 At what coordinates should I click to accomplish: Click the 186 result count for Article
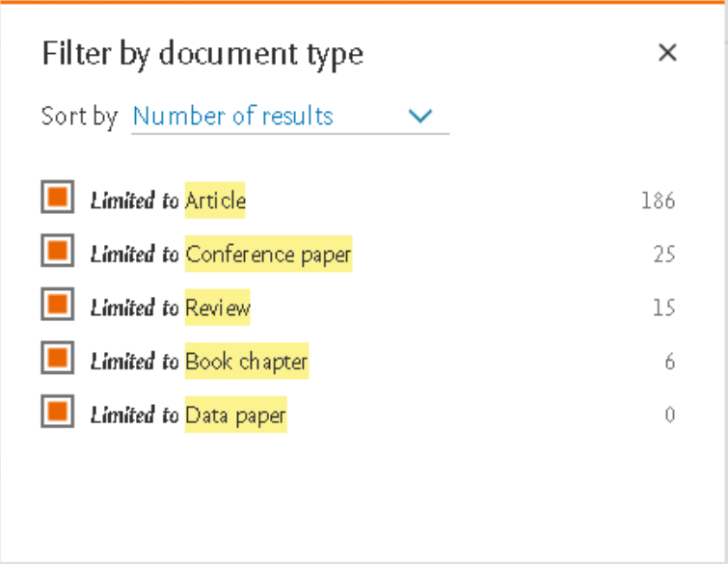tap(658, 201)
